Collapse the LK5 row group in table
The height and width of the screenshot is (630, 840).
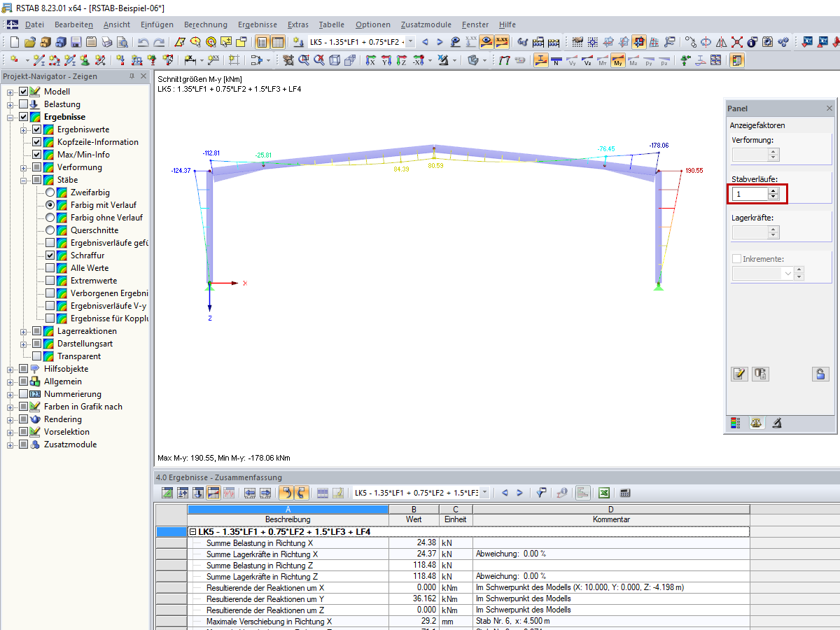point(192,532)
